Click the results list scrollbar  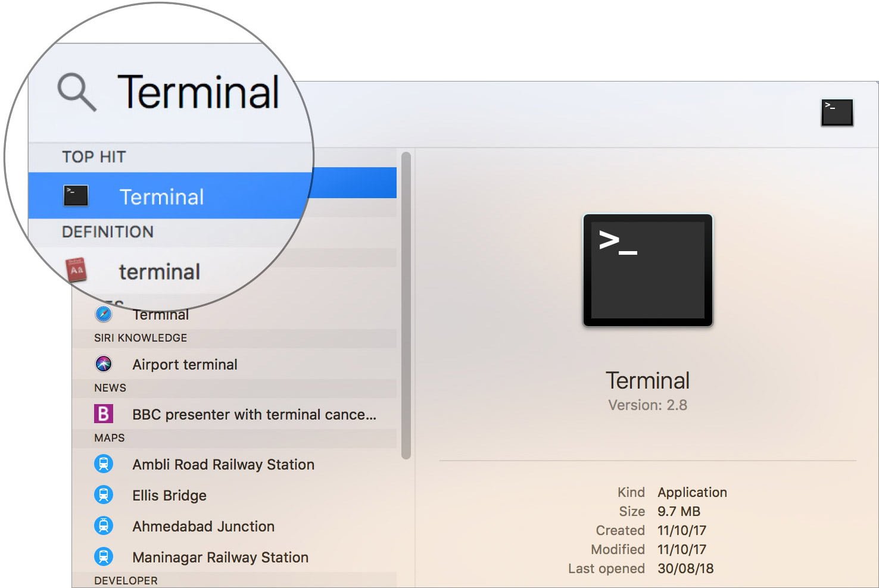coord(406,306)
